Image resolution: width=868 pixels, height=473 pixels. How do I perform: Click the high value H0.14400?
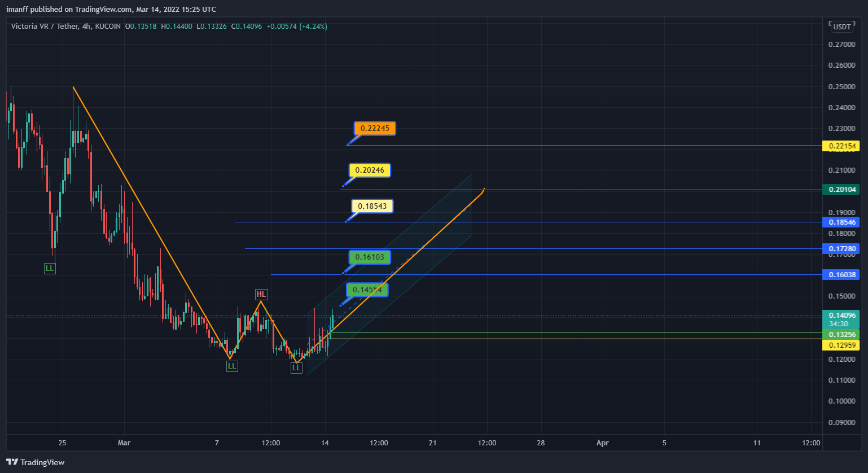(x=177, y=27)
